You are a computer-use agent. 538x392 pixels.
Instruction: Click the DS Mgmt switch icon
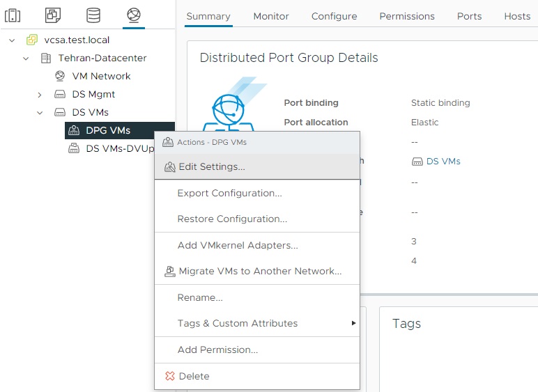click(60, 95)
